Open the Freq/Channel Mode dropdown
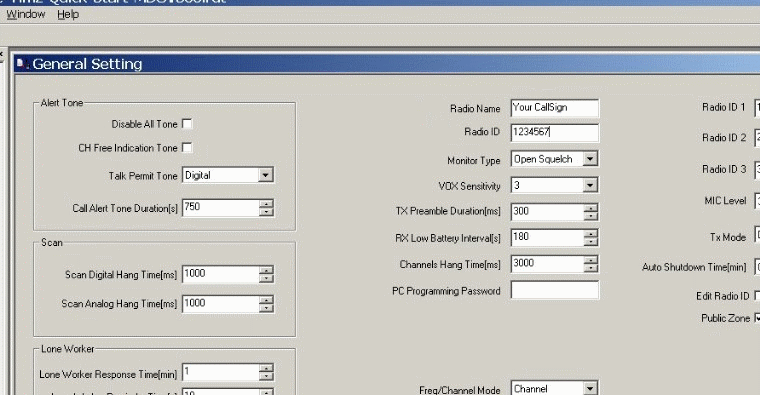The image size is (760, 395). 589,388
